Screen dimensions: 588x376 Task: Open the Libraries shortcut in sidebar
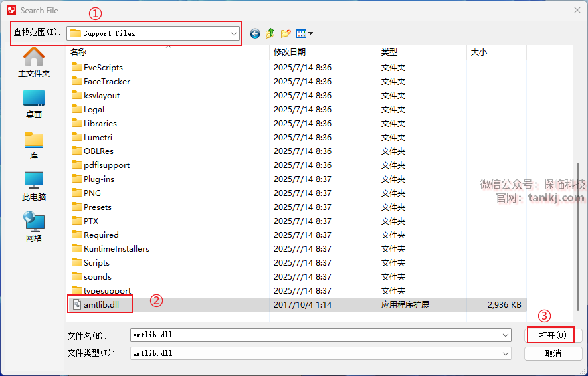click(x=34, y=145)
